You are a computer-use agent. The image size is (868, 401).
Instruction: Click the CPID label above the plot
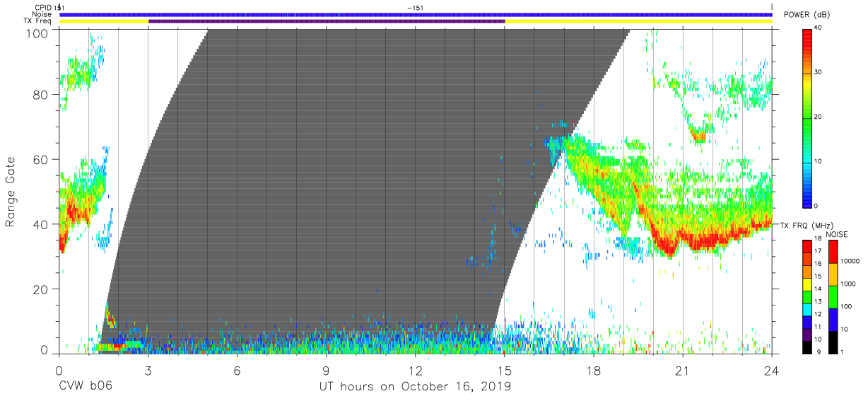click(x=43, y=7)
